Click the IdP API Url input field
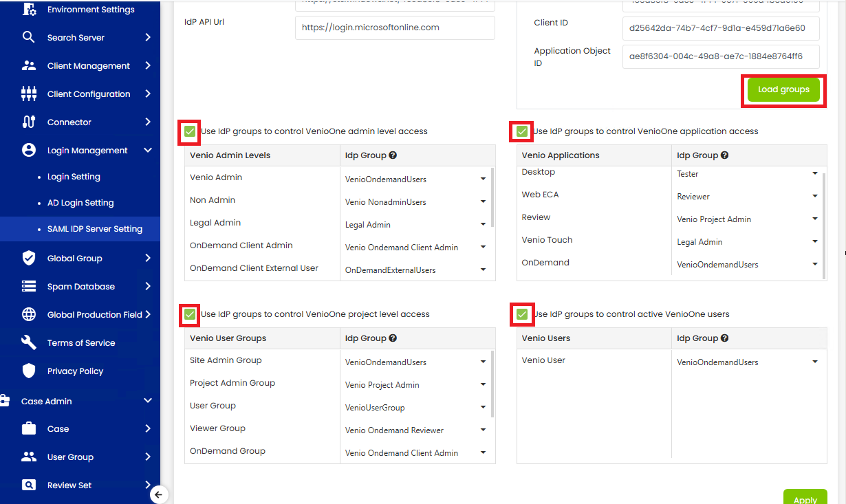The width and height of the screenshot is (846, 504). tap(395, 28)
